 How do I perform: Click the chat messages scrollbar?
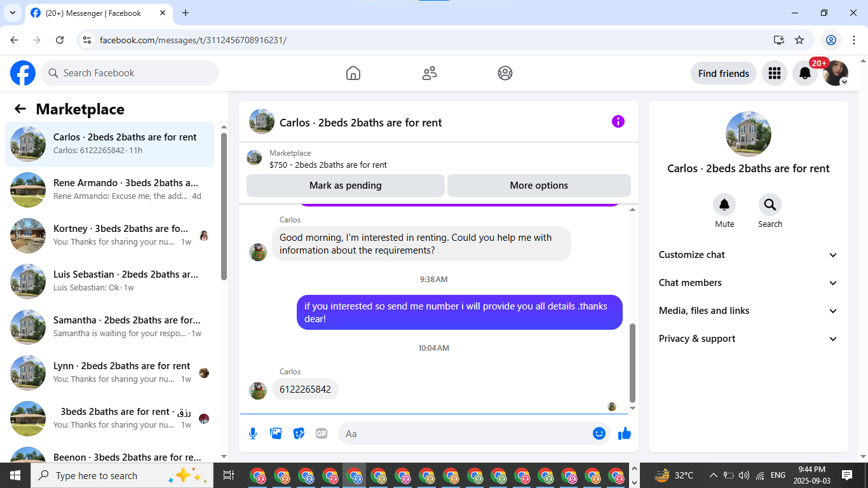tap(632, 363)
